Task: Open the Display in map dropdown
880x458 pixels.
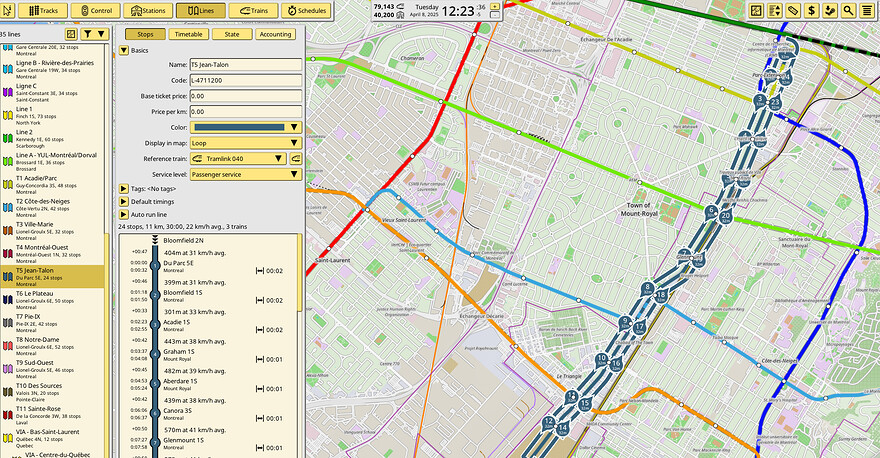Action: click(246, 143)
